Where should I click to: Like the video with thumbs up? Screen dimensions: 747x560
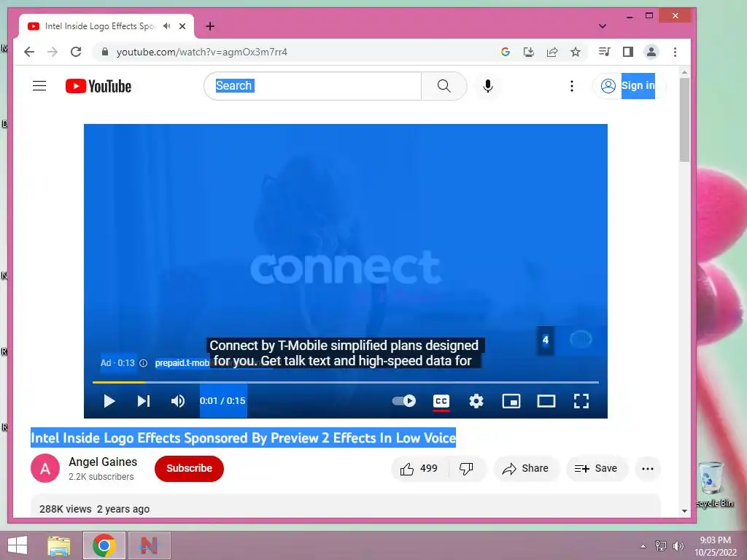click(419, 469)
